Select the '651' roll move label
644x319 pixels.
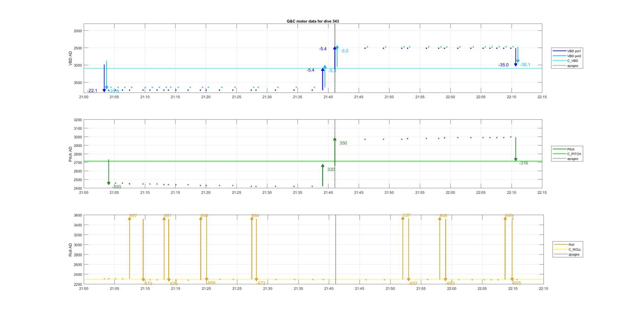168,215
